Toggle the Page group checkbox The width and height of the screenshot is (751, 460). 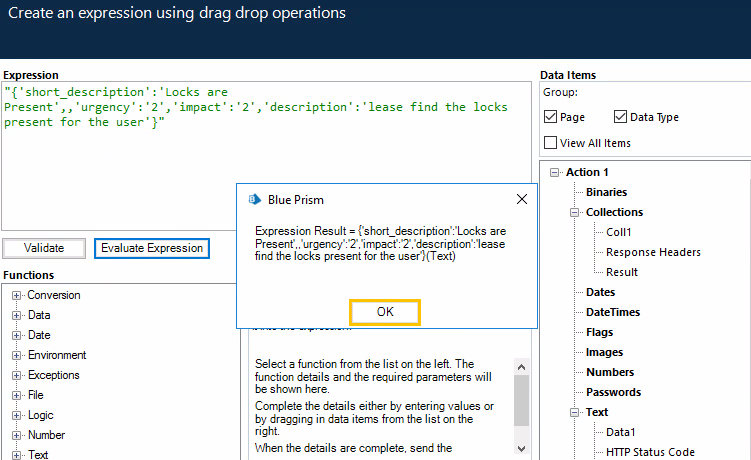coord(551,117)
